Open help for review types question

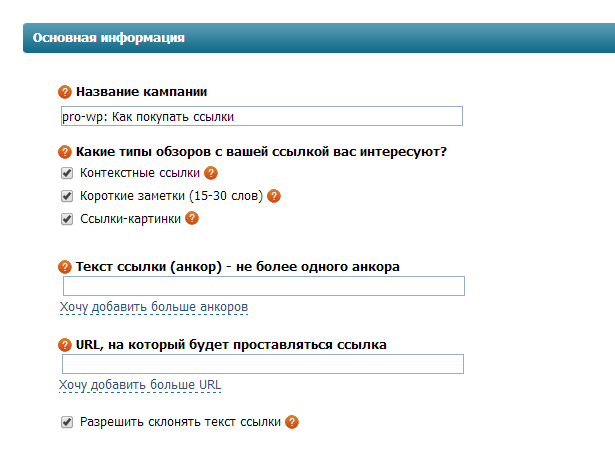point(66,152)
